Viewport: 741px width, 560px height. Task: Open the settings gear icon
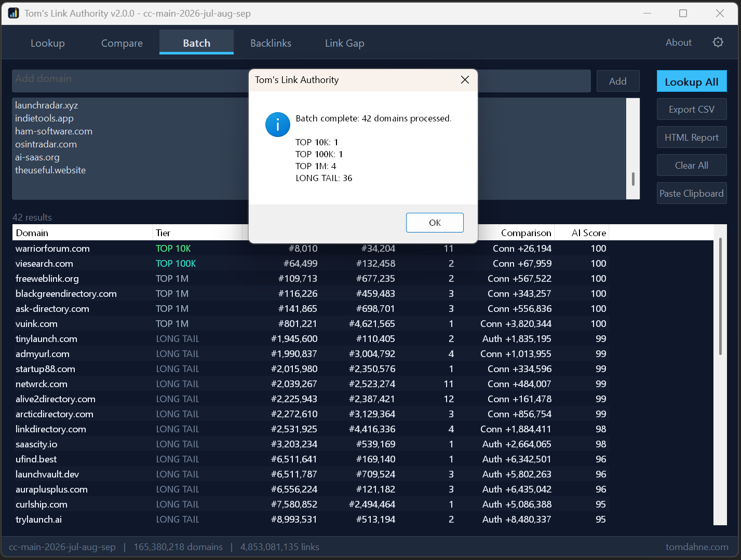[x=718, y=42]
